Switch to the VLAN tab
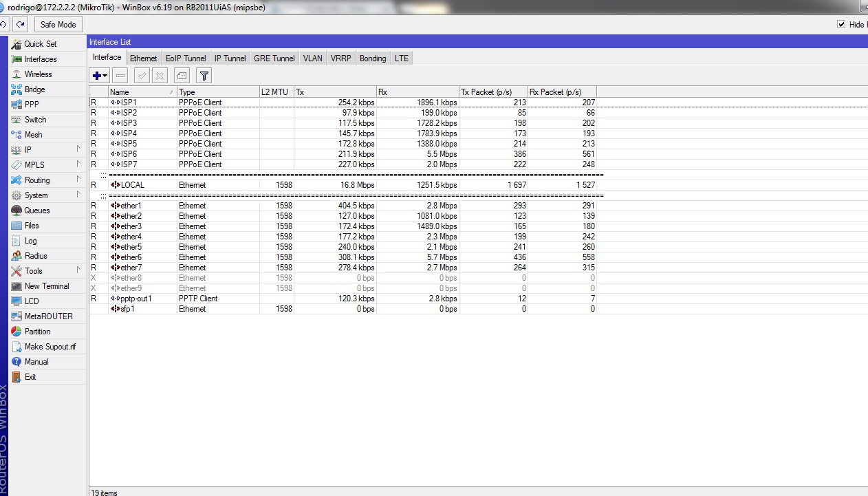 (x=313, y=58)
